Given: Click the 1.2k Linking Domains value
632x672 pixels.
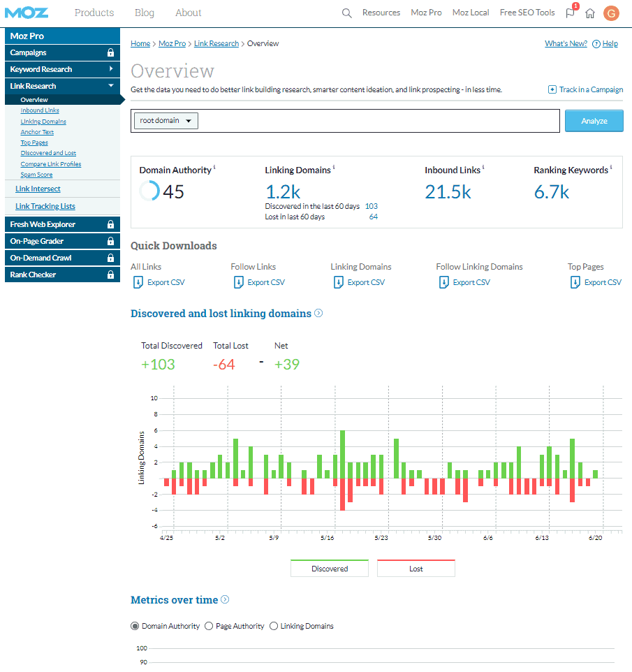Looking at the screenshot, I should point(283,192).
